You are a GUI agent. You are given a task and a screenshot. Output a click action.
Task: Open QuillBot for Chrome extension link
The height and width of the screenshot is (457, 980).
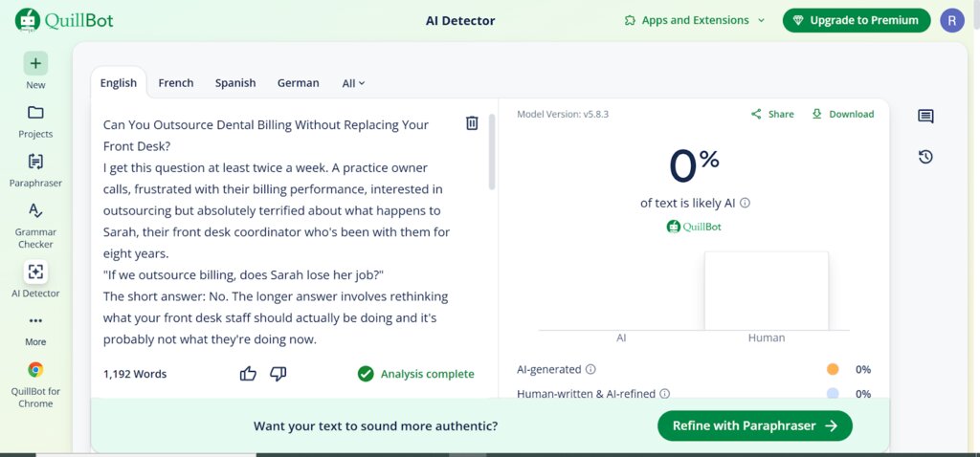tap(35, 381)
